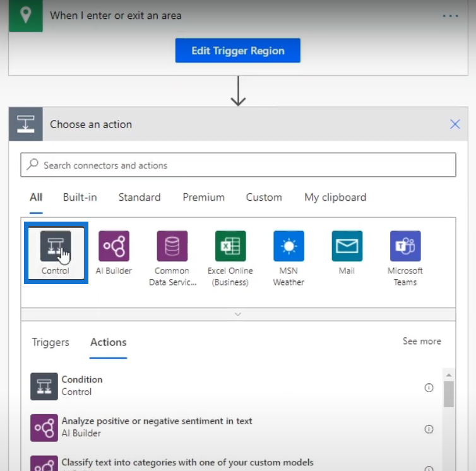Switch to the Standard tab

click(x=140, y=198)
